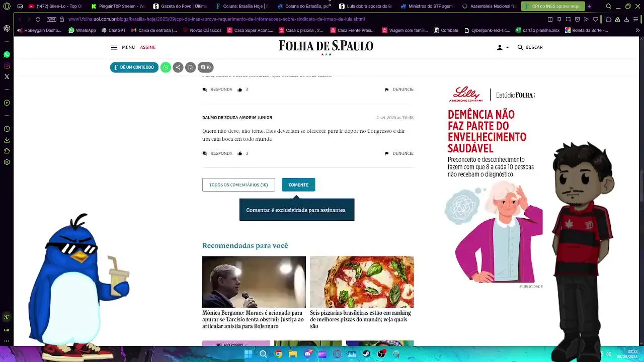644x362 pixels.
Task: Open a new browser tab with plus
Action: point(589,7)
